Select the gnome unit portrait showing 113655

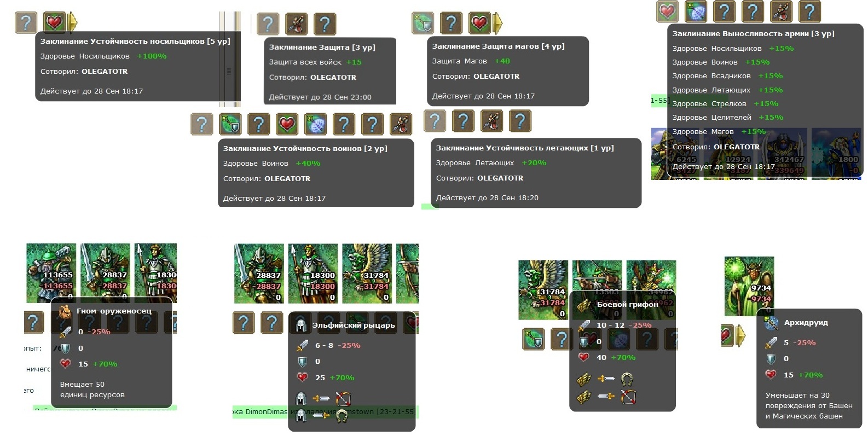(51, 273)
